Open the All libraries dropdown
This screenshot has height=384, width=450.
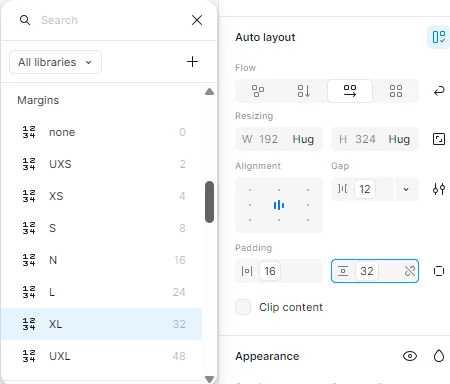click(x=55, y=62)
